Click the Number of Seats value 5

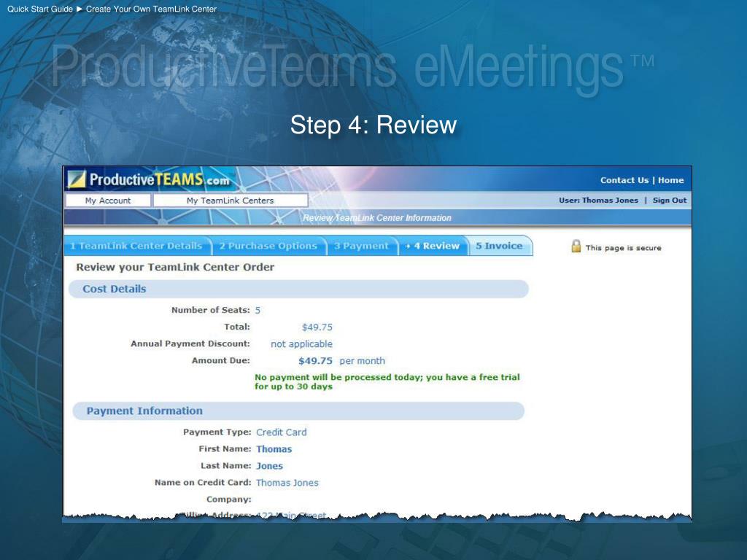[258, 311]
